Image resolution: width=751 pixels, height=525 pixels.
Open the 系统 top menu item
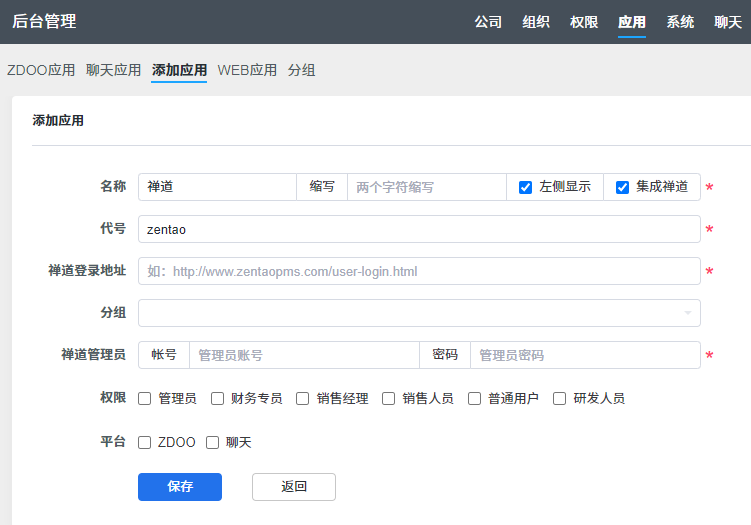click(x=680, y=22)
